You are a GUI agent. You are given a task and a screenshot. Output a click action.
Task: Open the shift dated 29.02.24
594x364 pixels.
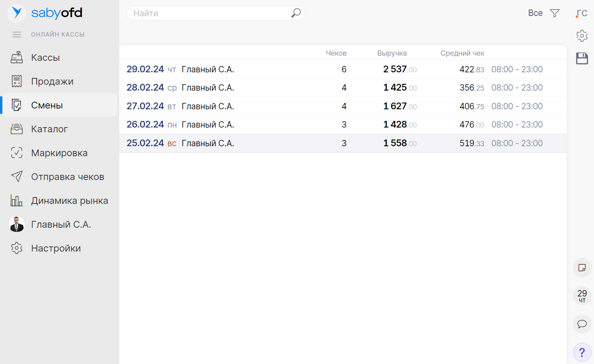tap(145, 69)
